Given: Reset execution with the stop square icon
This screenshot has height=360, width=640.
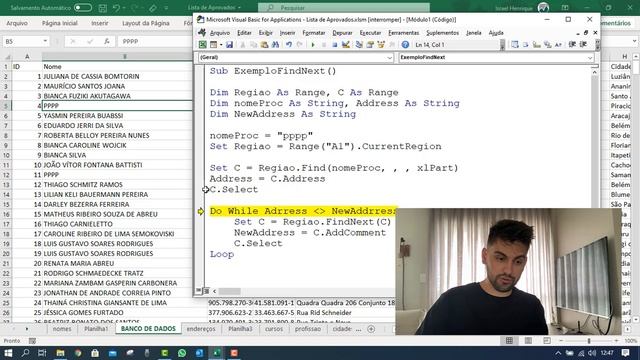Looking at the screenshot, I should click(335, 45).
